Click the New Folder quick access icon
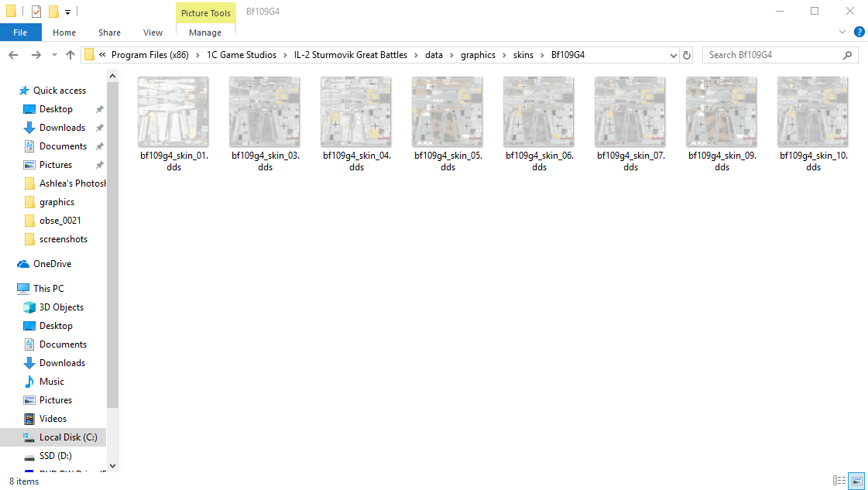The image size is (868, 490). (x=53, y=11)
